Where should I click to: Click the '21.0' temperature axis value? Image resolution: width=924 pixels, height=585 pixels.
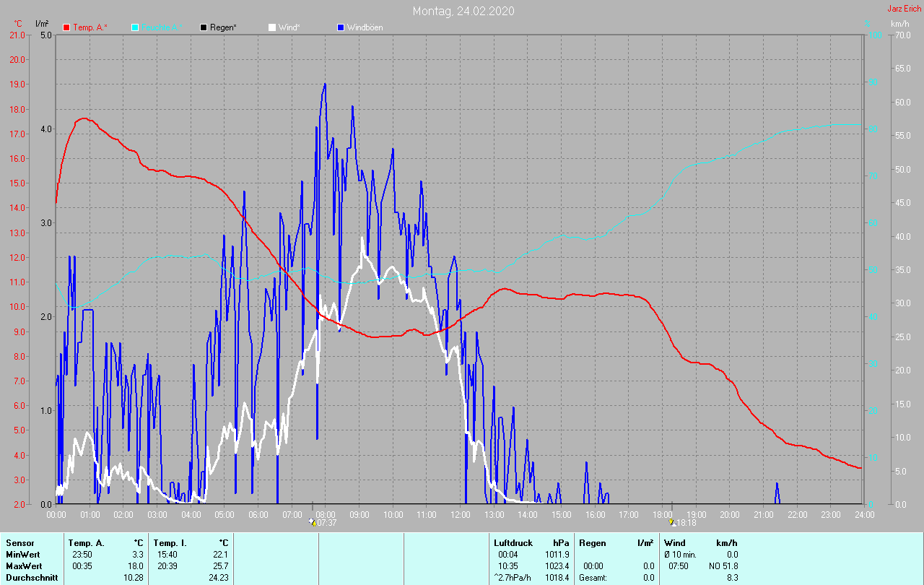[x=17, y=35]
